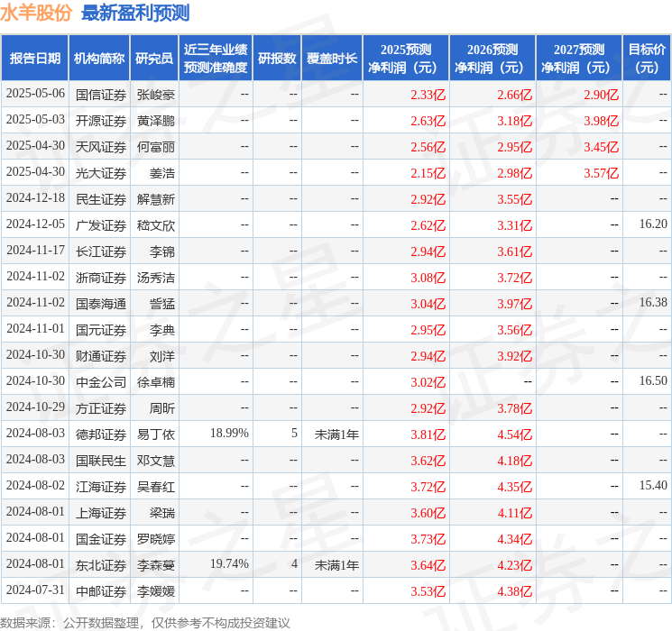This screenshot has width=672, height=631.
Task: Click the 光大证券 institution cell
Action: (101, 173)
